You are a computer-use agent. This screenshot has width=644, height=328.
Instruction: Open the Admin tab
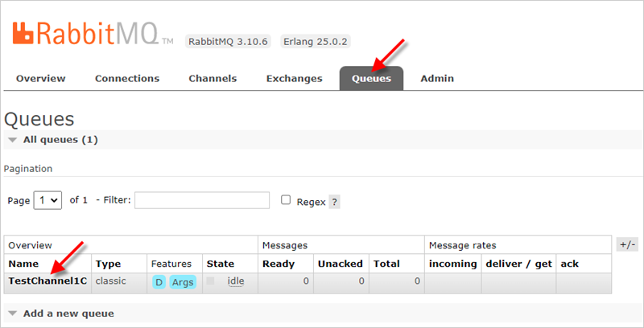[x=437, y=79]
